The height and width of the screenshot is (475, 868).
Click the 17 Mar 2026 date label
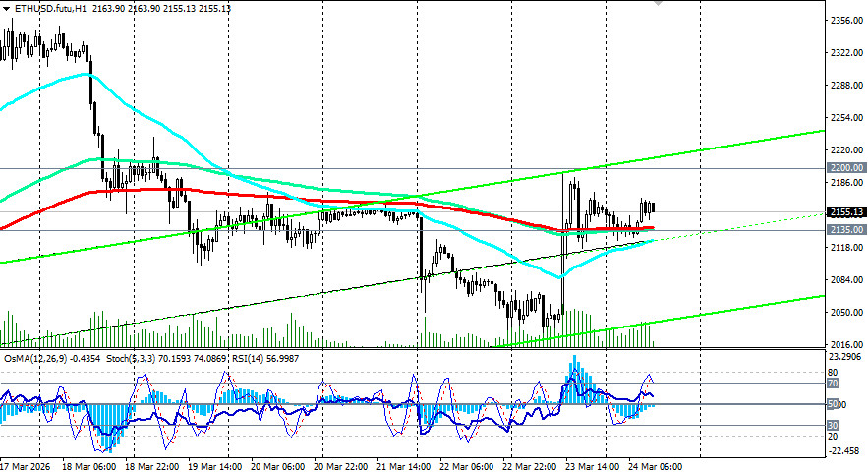[x=25, y=467]
